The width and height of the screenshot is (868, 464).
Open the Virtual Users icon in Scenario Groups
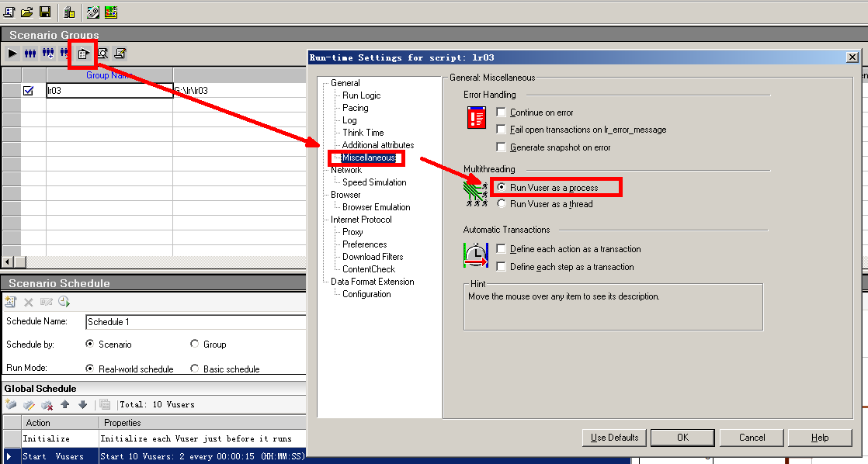(30, 54)
